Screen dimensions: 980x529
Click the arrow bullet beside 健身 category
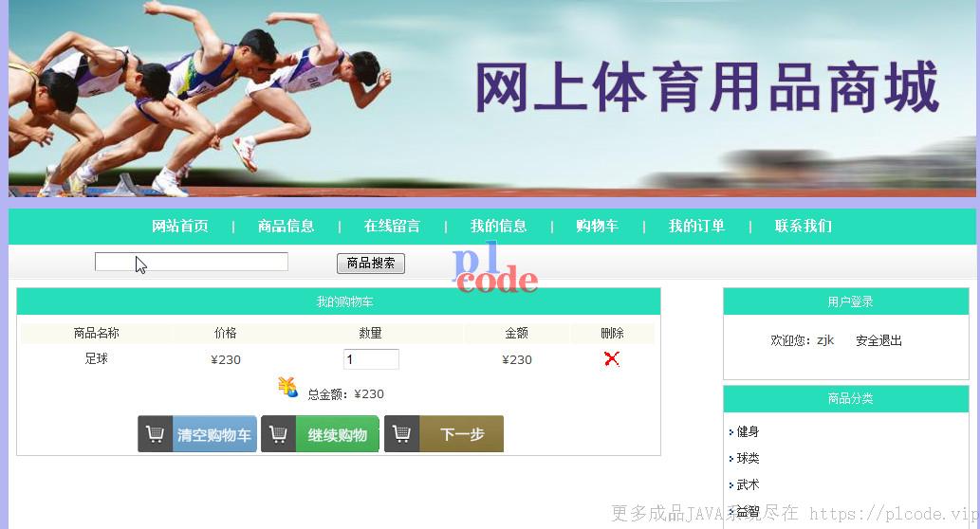click(730, 432)
